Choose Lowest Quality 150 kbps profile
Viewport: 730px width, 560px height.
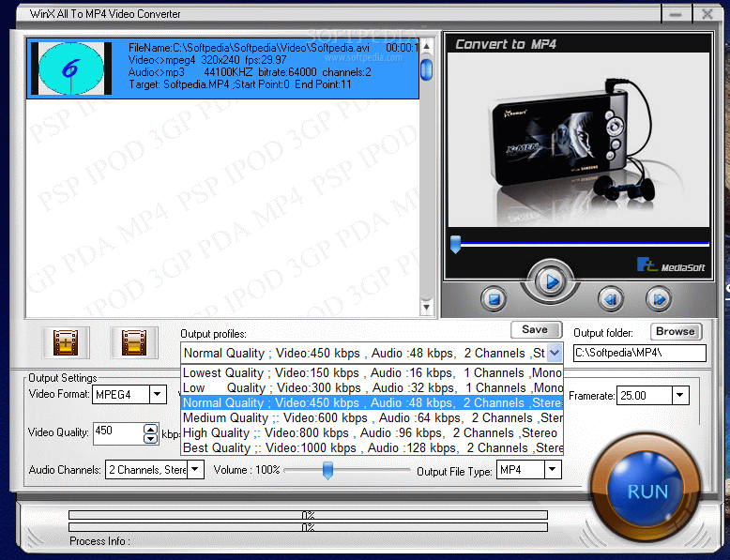pos(372,373)
